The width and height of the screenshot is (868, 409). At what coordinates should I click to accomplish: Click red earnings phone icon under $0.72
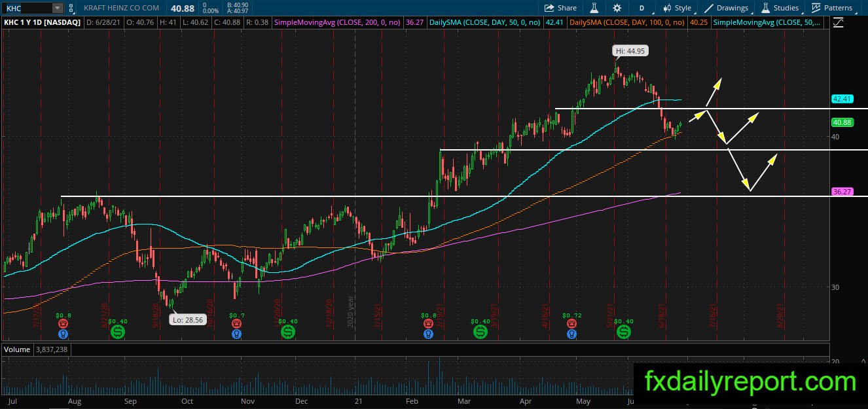[573, 323]
